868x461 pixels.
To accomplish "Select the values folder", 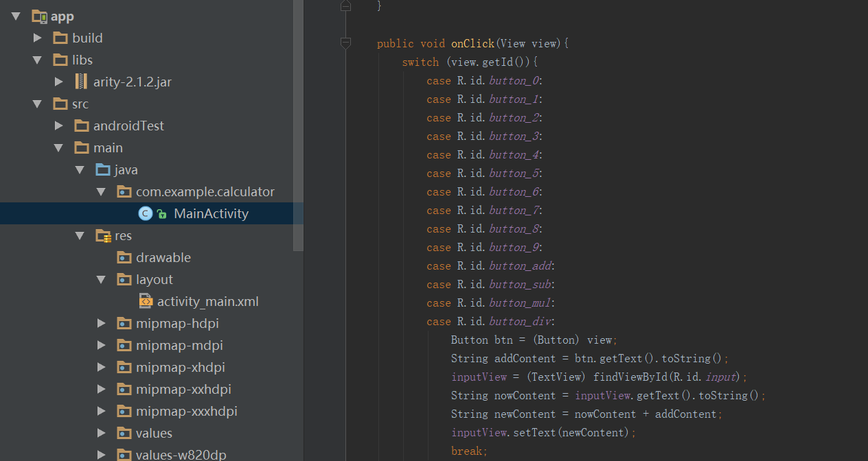I will [x=154, y=434].
